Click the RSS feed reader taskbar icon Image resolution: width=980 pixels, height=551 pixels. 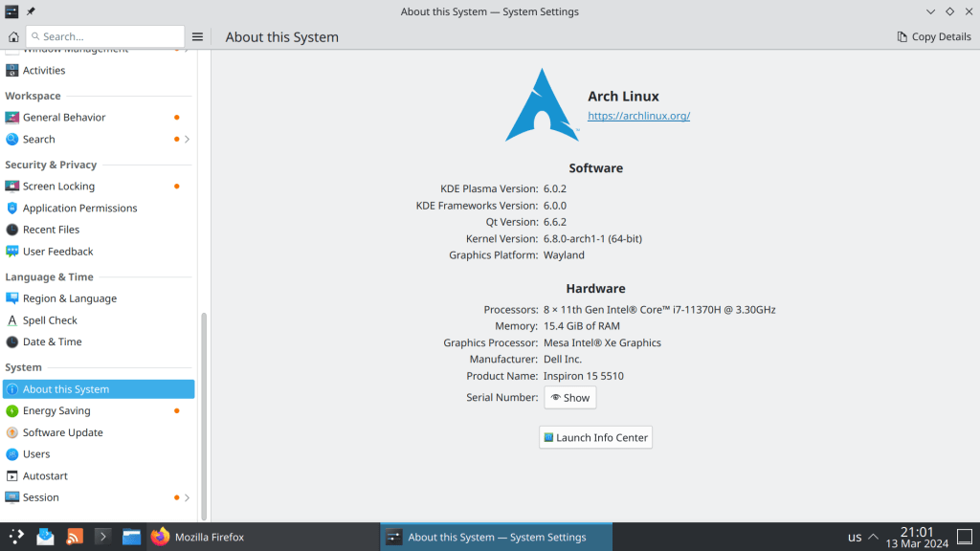pos(75,537)
